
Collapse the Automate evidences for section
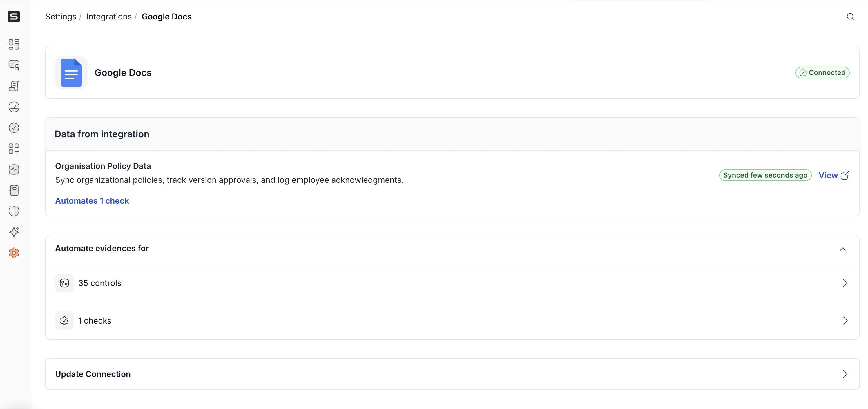(842, 249)
